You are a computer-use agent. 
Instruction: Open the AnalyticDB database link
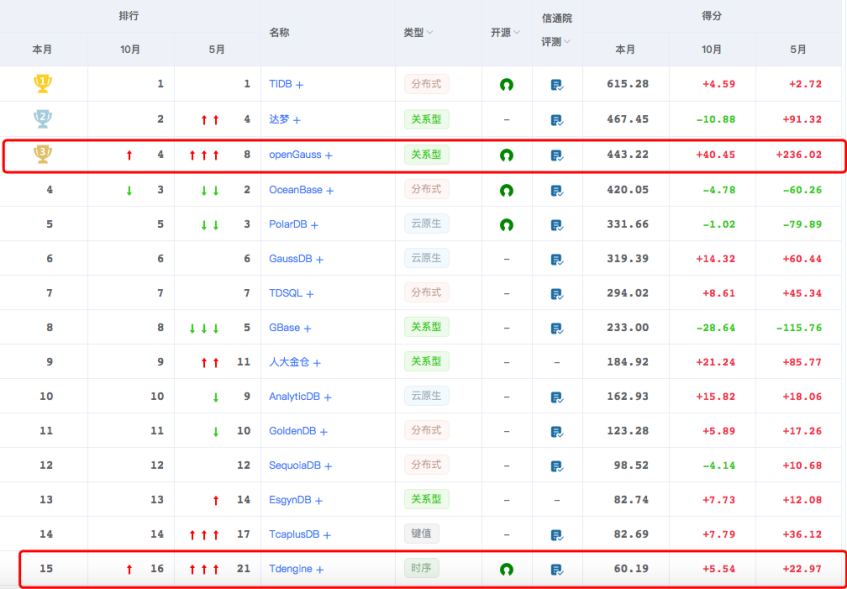coord(294,396)
